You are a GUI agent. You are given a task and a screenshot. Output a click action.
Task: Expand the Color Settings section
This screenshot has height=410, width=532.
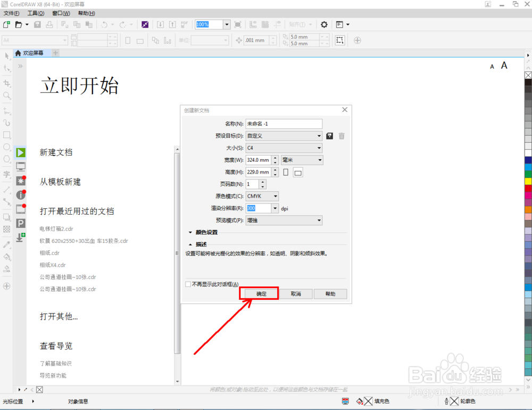(190, 233)
